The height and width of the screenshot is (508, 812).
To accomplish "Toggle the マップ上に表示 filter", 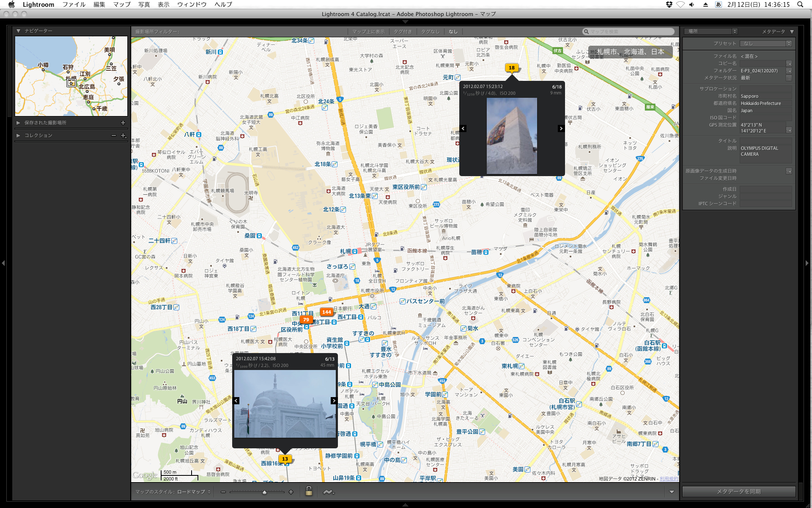I will 368,32.
